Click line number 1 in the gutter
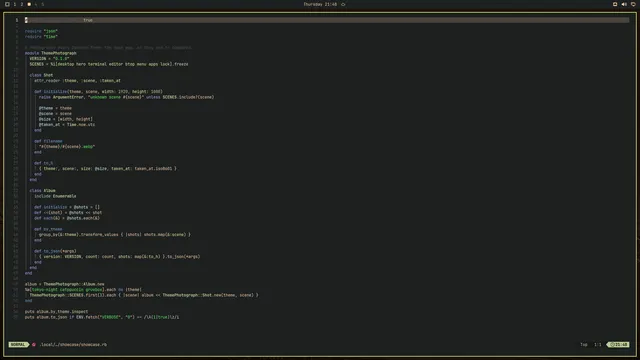Image resolution: width=640 pixels, height=360 pixels. (17, 20)
